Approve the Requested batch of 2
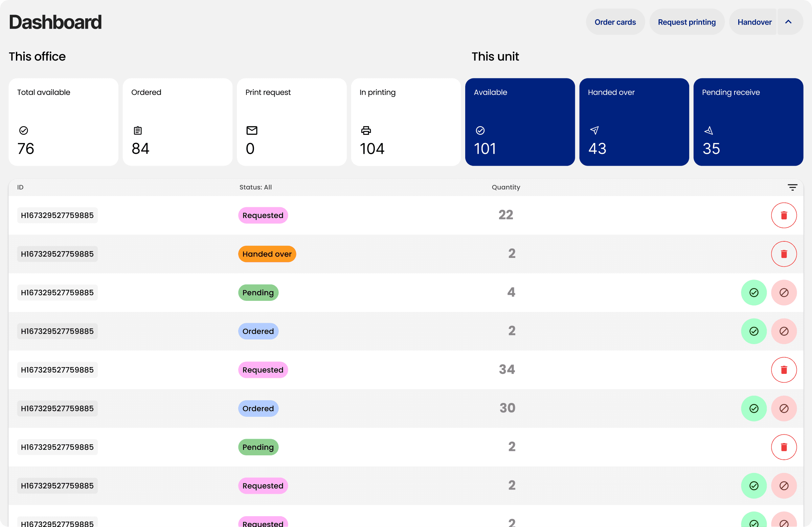812x527 pixels. tap(754, 486)
